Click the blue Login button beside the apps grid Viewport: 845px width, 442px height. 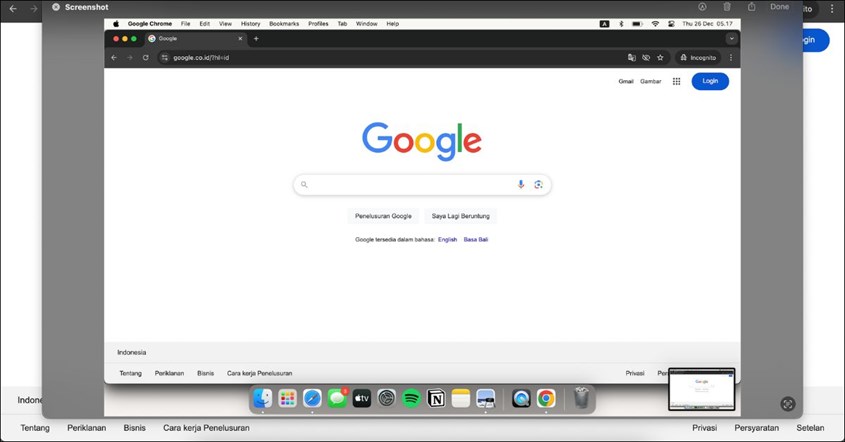[x=710, y=81]
